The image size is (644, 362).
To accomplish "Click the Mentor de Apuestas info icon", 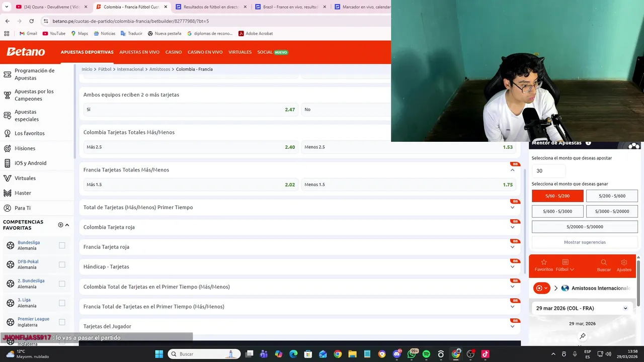I will [588, 143].
